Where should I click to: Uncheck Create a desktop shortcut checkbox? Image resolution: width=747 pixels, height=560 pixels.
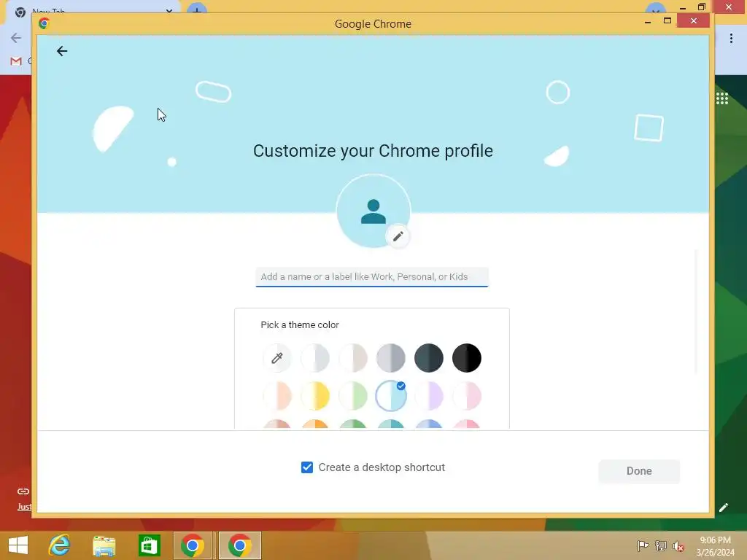307,467
